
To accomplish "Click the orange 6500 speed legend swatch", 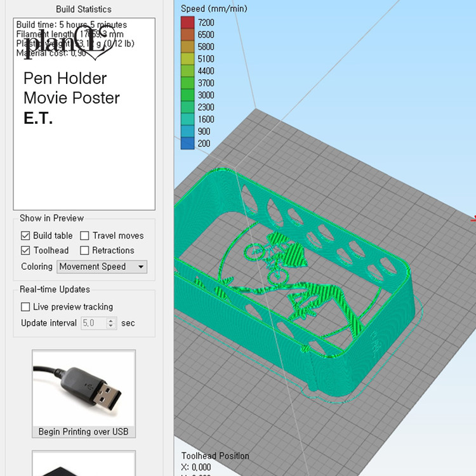I will click(x=187, y=35).
